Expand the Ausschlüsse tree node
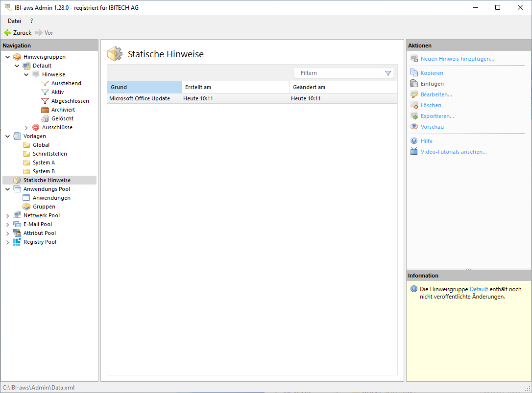The image size is (532, 393). pyautogui.click(x=26, y=128)
